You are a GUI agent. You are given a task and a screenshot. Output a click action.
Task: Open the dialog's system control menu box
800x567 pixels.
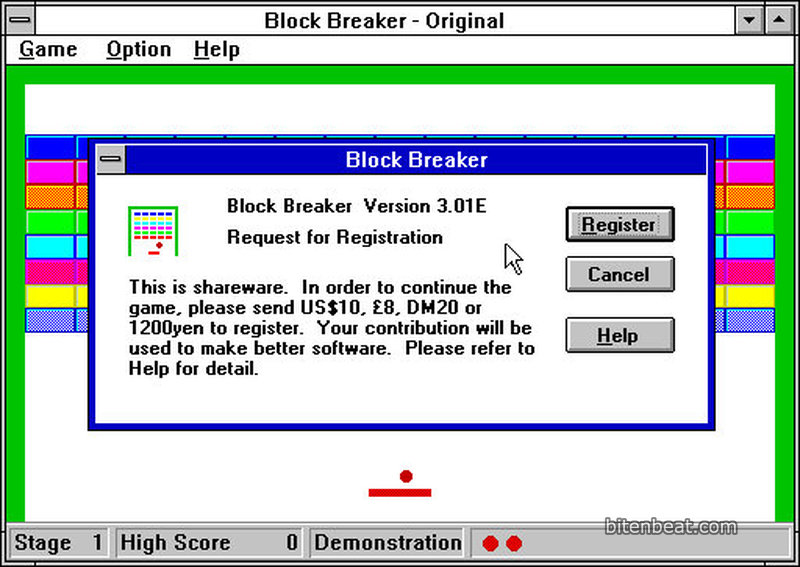pos(110,159)
